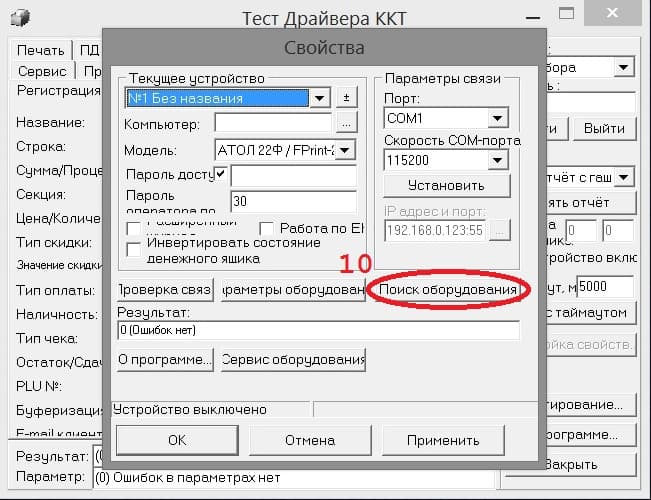Click the application icon in title bar

coord(20,18)
